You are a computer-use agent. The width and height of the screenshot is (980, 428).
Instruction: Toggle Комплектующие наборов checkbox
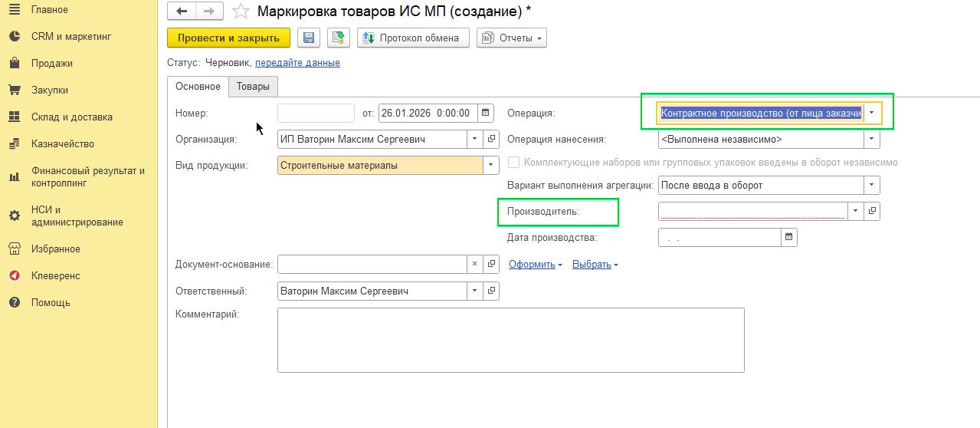514,163
